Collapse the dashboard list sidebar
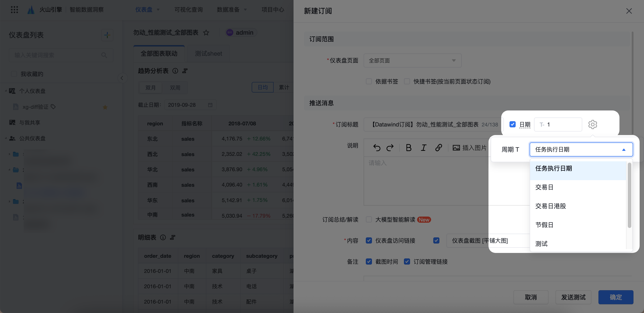The width and height of the screenshot is (644, 313). click(122, 78)
